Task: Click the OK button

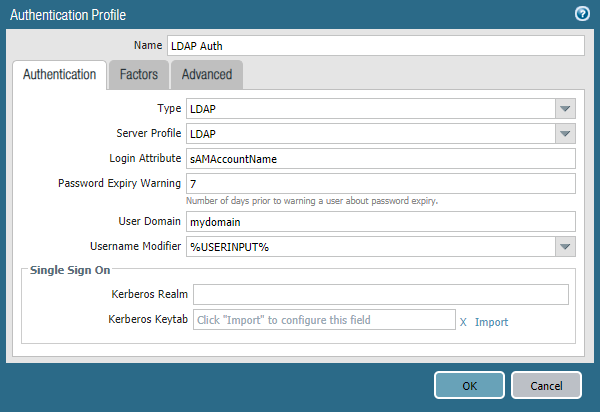Action: 468,385
